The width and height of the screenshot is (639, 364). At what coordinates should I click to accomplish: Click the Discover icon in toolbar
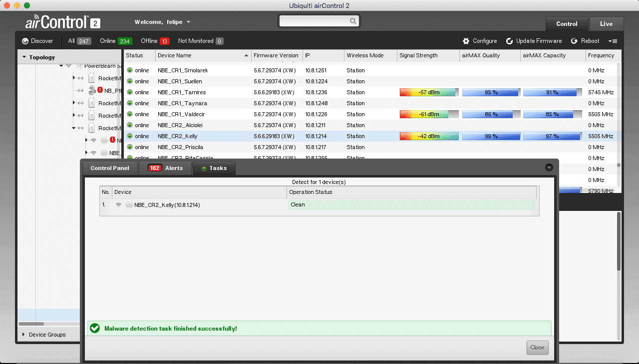click(25, 41)
